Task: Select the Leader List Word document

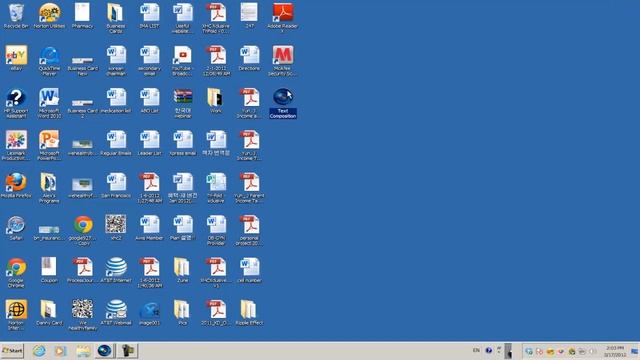Action: click(x=149, y=144)
